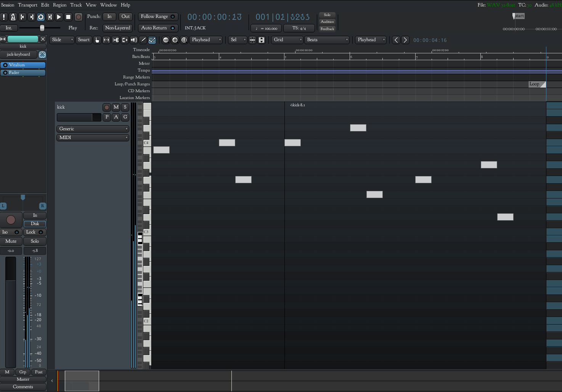This screenshot has width=562, height=392.
Task: Open the Window menu
Action: [108, 5]
